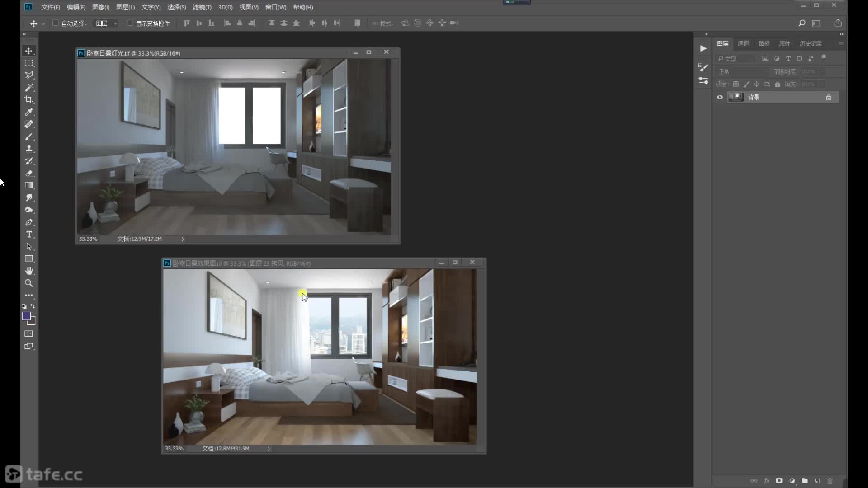Image resolution: width=868 pixels, height=488 pixels.
Task: Select the Move tool in toolbox
Action: pos(29,51)
